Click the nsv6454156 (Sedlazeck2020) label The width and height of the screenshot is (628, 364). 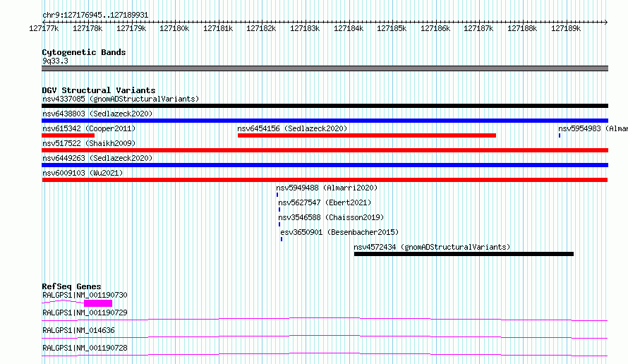pyautogui.click(x=292, y=128)
